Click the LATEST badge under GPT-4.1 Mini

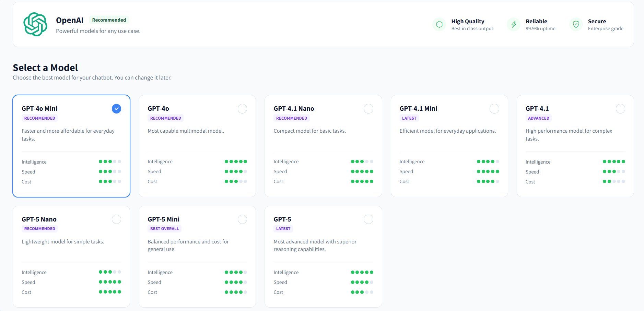click(x=409, y=118)
